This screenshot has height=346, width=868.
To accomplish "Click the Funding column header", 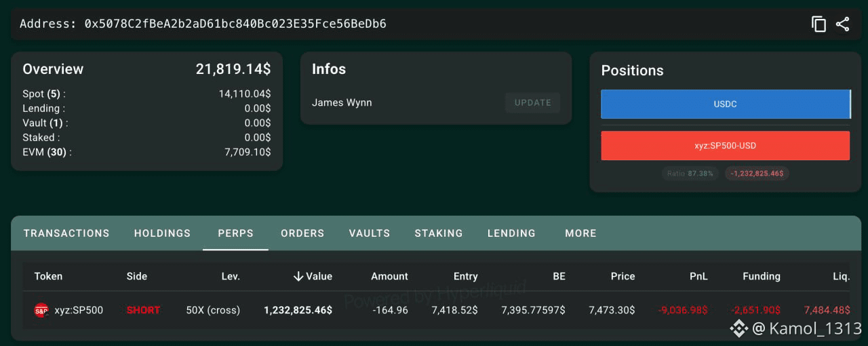I will pos(762,276).
